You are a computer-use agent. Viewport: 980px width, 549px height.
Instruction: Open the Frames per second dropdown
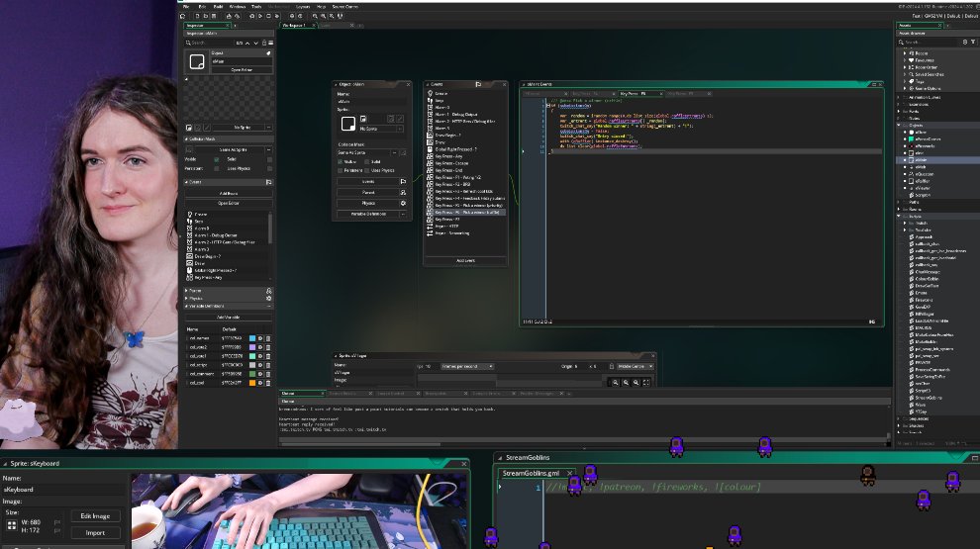pyautogui.click(x=467, y=367)
